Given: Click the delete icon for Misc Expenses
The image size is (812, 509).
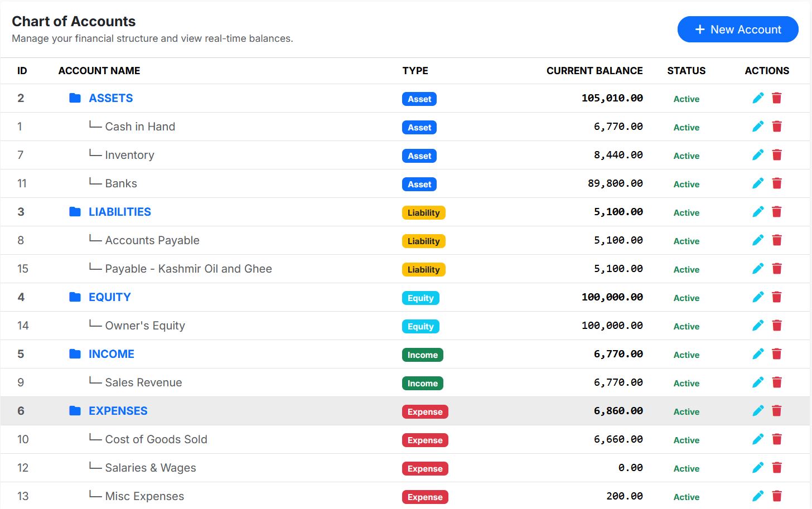Looking at the screenshot, I should (777, 496).
